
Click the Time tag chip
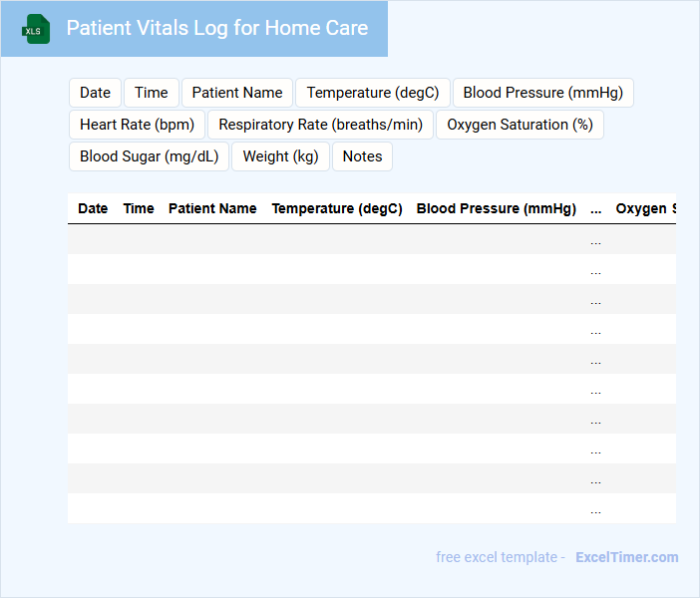click(x=152, y=93)
